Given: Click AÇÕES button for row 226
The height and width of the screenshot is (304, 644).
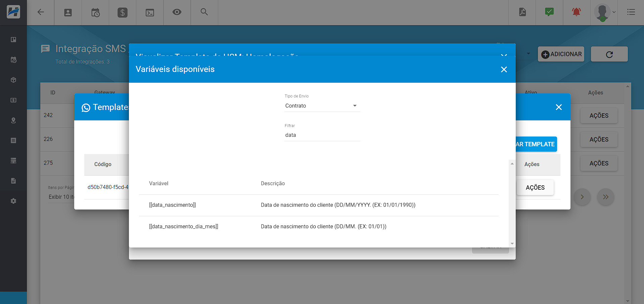Looking at the screenshot, I should pyautogui.click(x=599, y=140).
